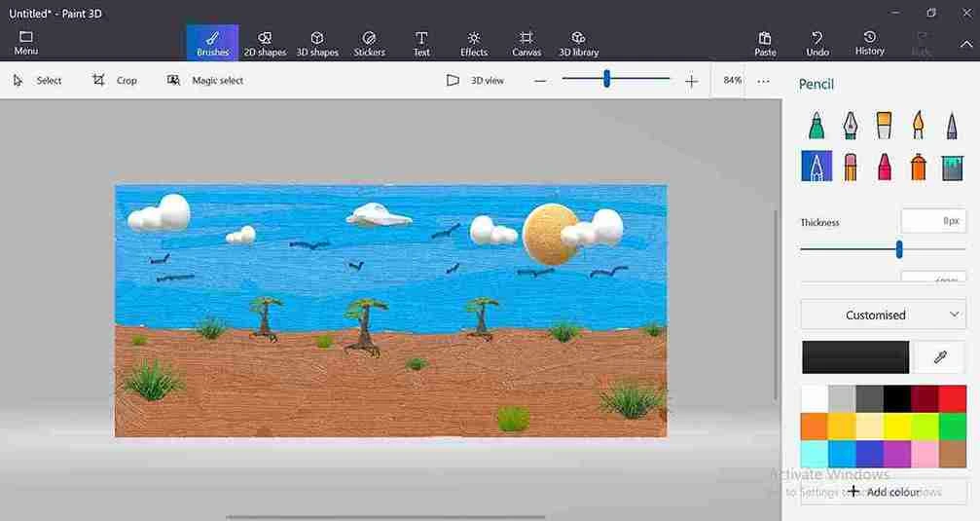
Task: Pick the purple colour swatch
Action: click(x=897, y=454)
